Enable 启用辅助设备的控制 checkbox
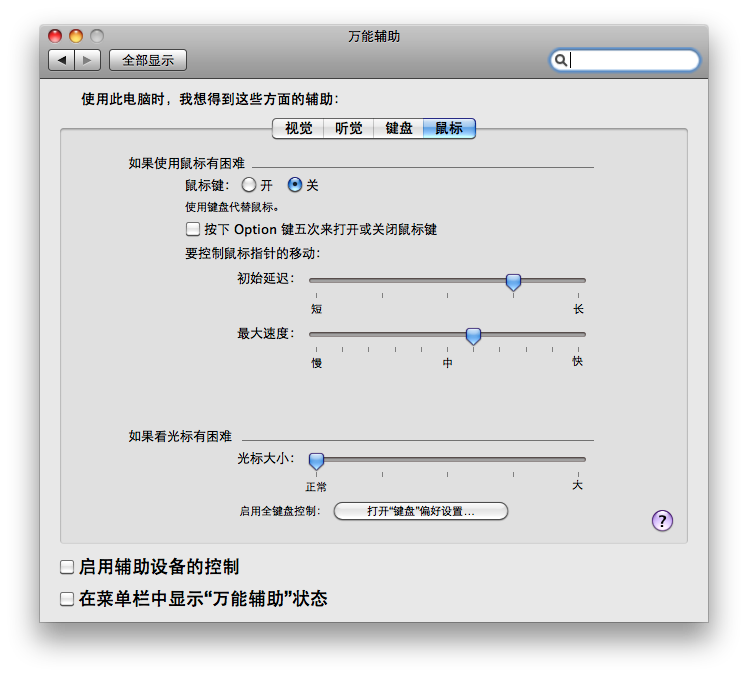Viewport: 748px width, 677px height. [67, 567]
